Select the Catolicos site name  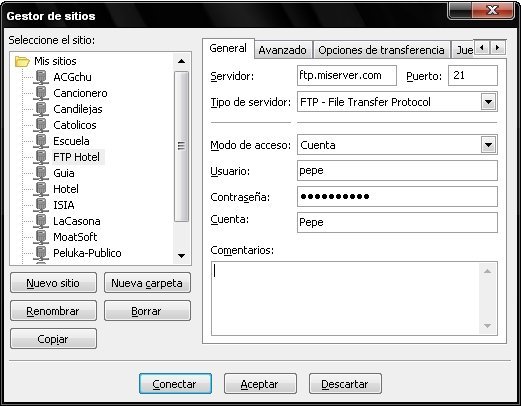75,125
